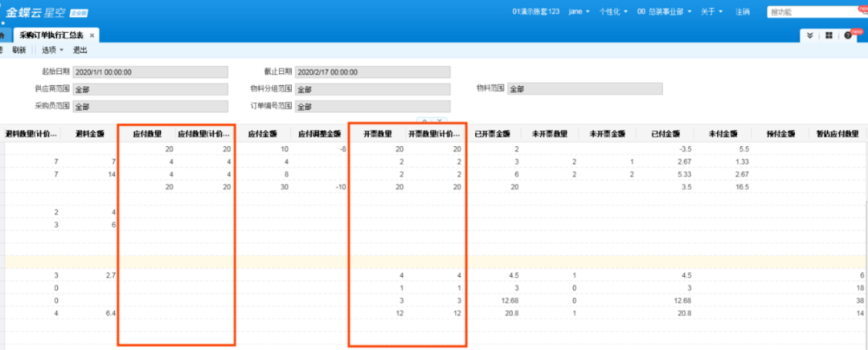Switch to the 采购订单执行汇总表 tab
This screenshot has width=868, height=350.
(51, 35)
